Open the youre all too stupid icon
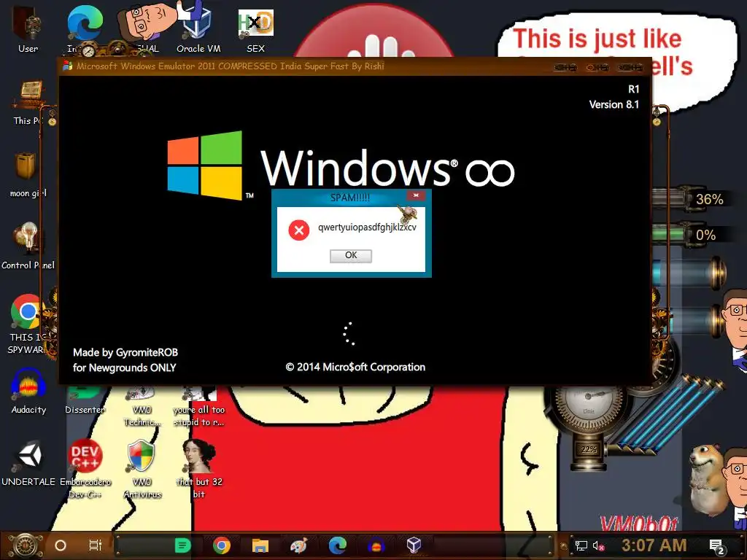Image resolution: width=747 pixels, height=560 pixels. click(x=199, y=405)
